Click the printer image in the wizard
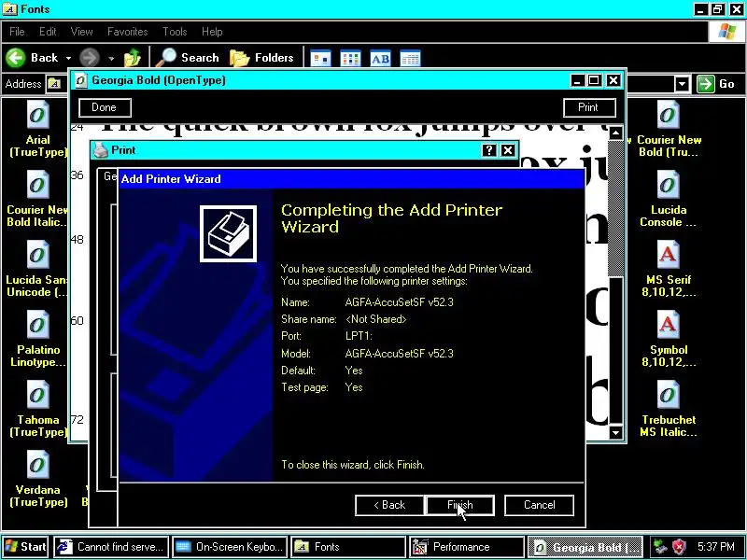This screenshot has width=747, height=560. 228,234
